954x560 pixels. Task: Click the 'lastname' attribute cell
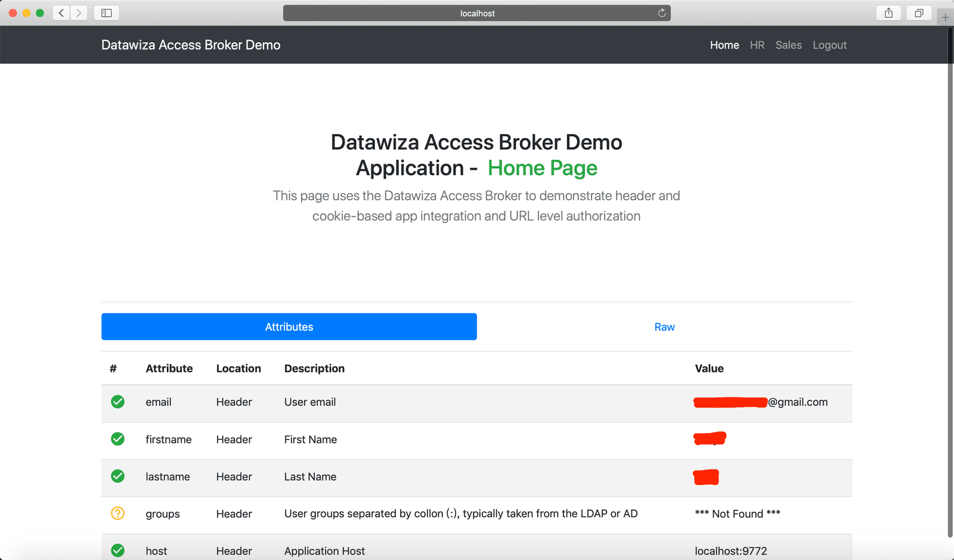pyautogui.click(x=168, y=477)
